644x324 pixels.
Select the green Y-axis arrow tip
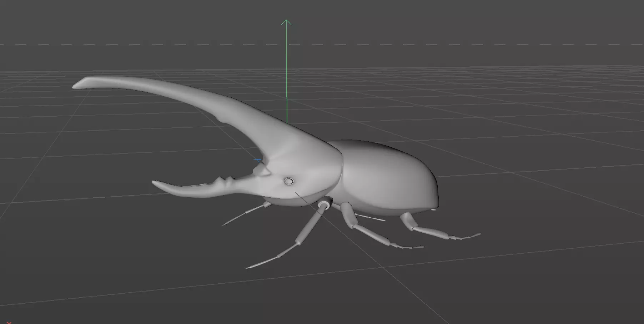(286, 22)
